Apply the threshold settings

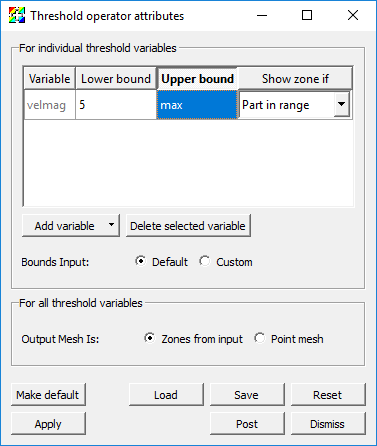48,424
